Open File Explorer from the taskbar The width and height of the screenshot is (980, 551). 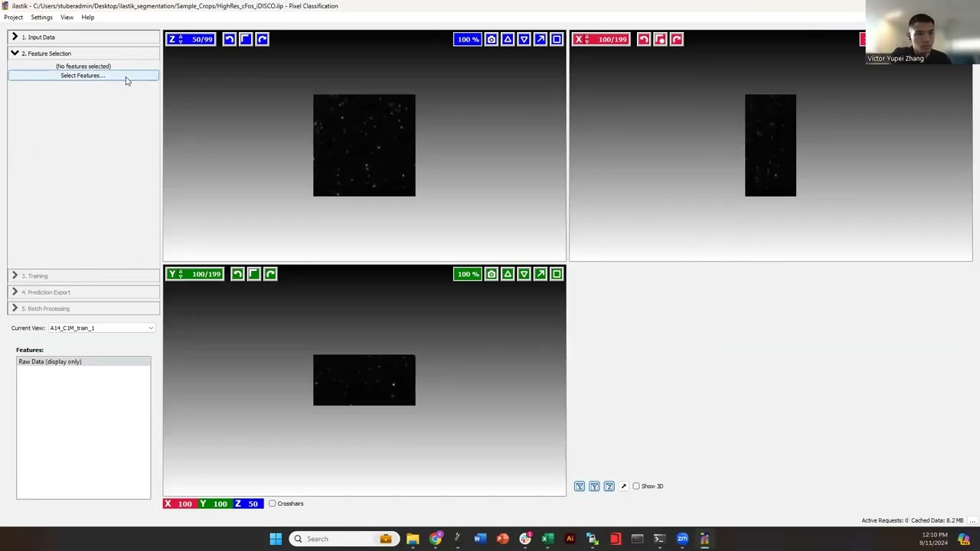(x=413, y=539)
